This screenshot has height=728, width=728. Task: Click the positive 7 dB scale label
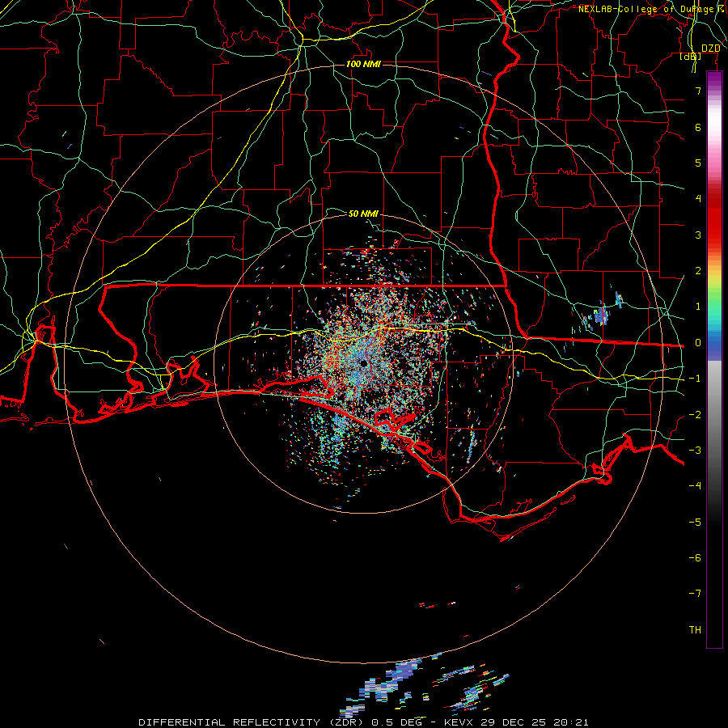coord(698,91)
